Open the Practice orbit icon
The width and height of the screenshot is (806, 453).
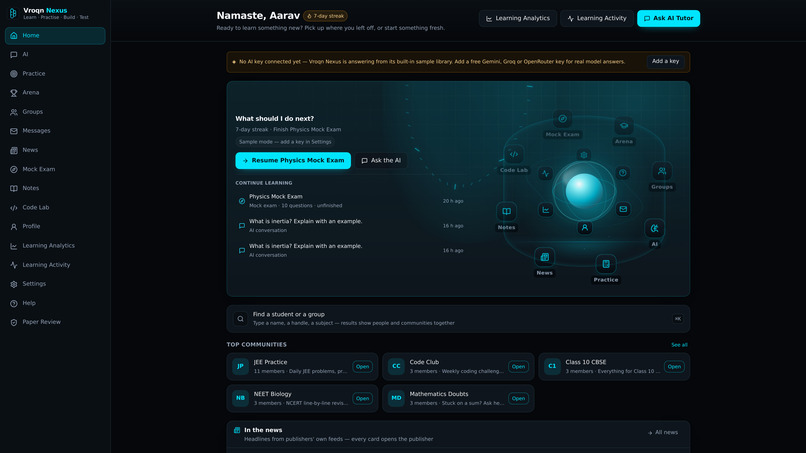click(x=606, y=264)
